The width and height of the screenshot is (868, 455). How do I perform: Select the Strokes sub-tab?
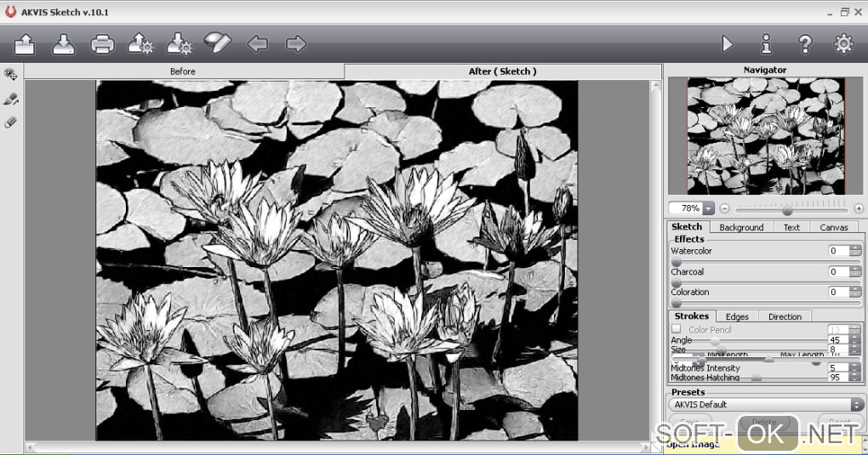coord(691,316)
